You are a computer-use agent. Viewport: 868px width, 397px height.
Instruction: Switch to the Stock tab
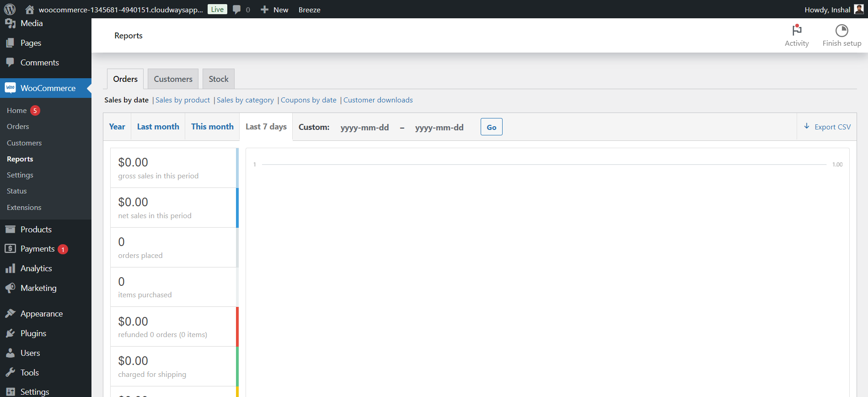[219, 79]
